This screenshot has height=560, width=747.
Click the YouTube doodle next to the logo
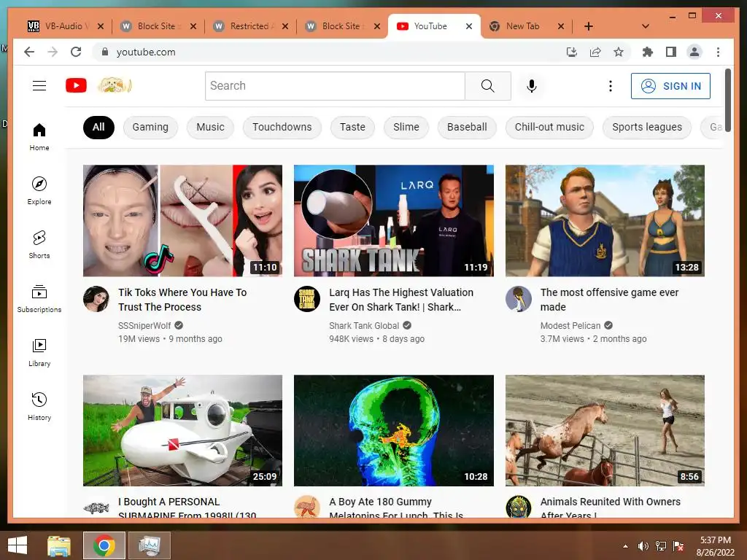pos(115,86)
